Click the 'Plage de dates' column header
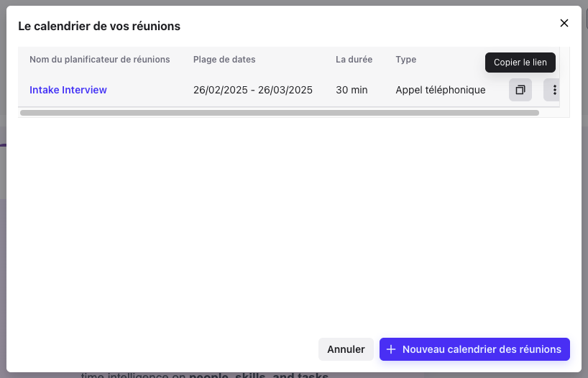This screenshot has height=378, width=588. (x=224, y=60)
